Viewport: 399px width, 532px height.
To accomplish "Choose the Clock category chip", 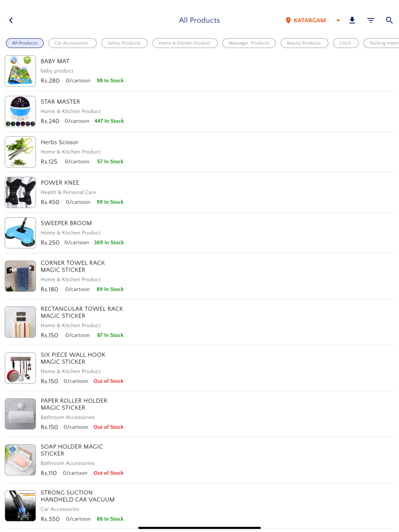I will click(x=346, y=43).
